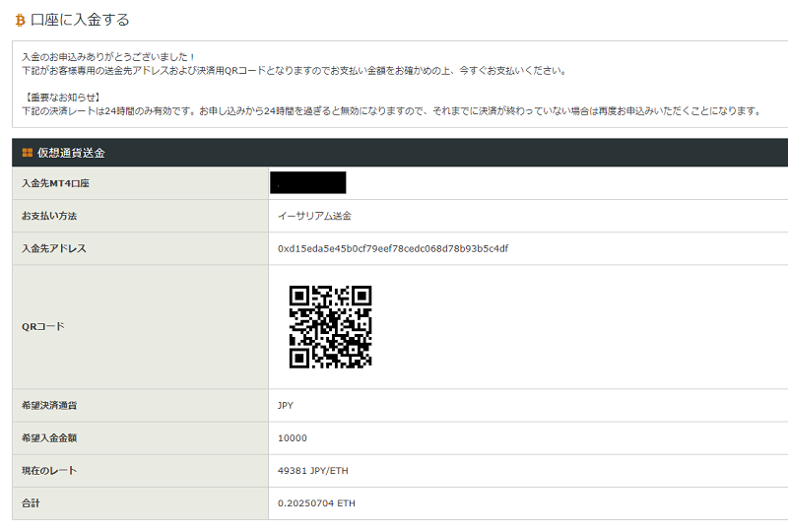Click the お支払い方法 label
788x532 pixels.
point(49,216)
